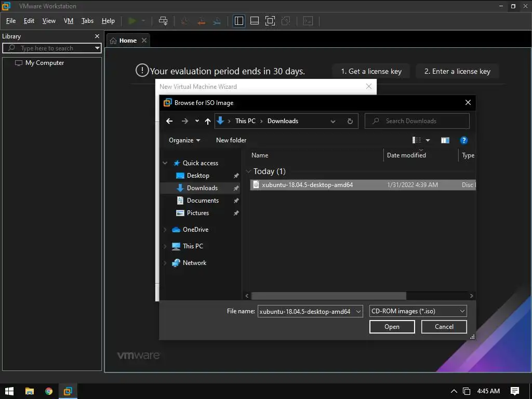Select My Computer in Library
This screenshot has height=399, width=532.
coord(45,63)
